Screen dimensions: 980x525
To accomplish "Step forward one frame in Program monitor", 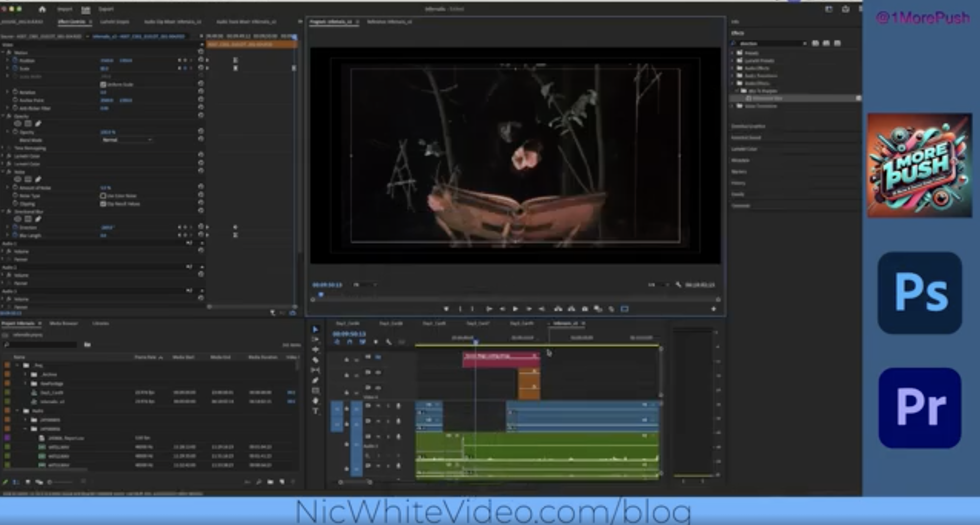I will pyautogui.click(x=529, y=309).
